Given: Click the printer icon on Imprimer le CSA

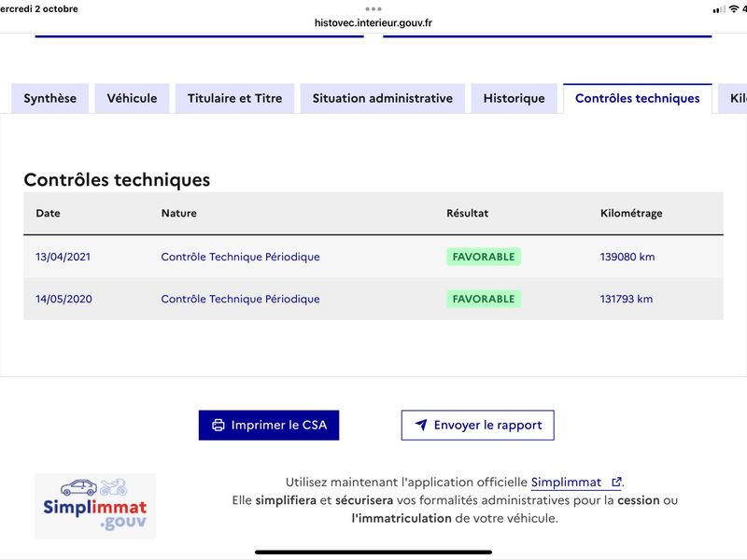Looking at the screenshot, I should pos(218,426).
